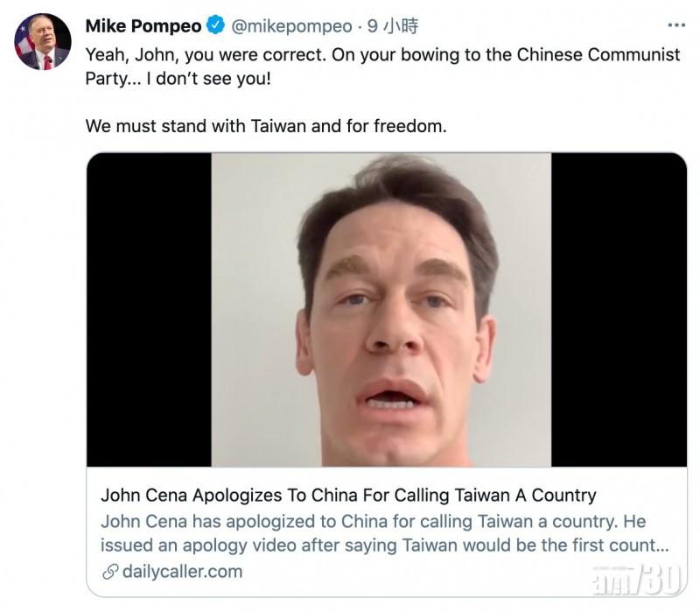This screenshot has height=612, width=700.
Task: Open the three-dot more options menu
Action: point(676,25)
